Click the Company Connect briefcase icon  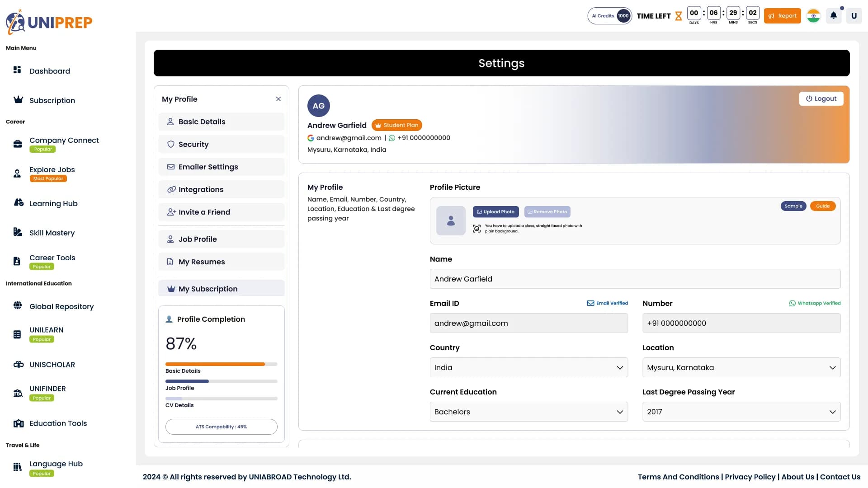click(18, 144)
